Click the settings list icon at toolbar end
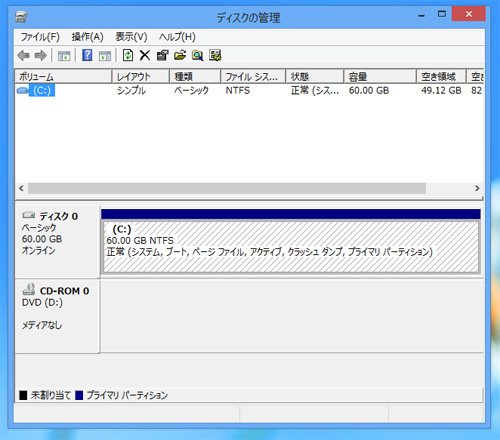 pos(215,55)
